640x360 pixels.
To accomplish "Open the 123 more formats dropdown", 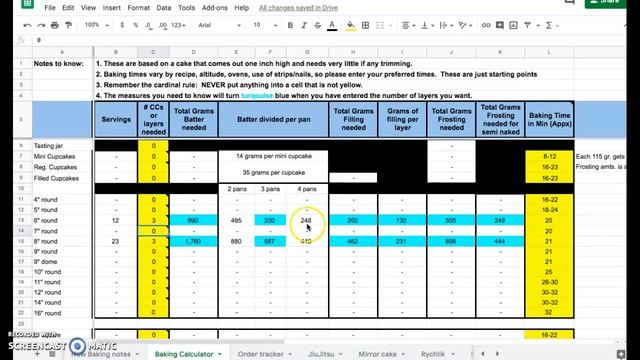I will pos(178,25).
